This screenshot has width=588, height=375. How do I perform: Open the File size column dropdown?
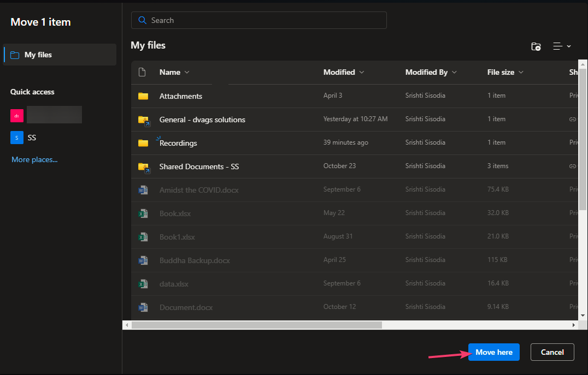point(521,72)
